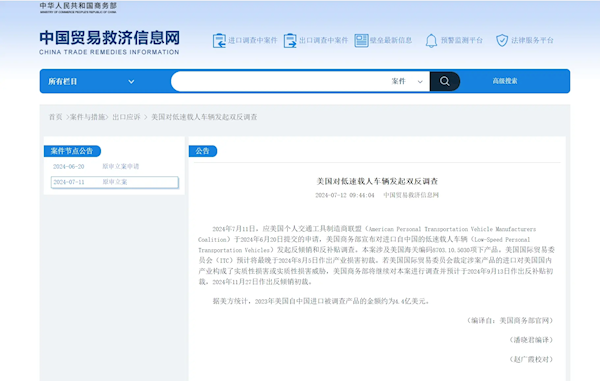
Task: Click the magnifying glass search button
Action: point(445,81)
